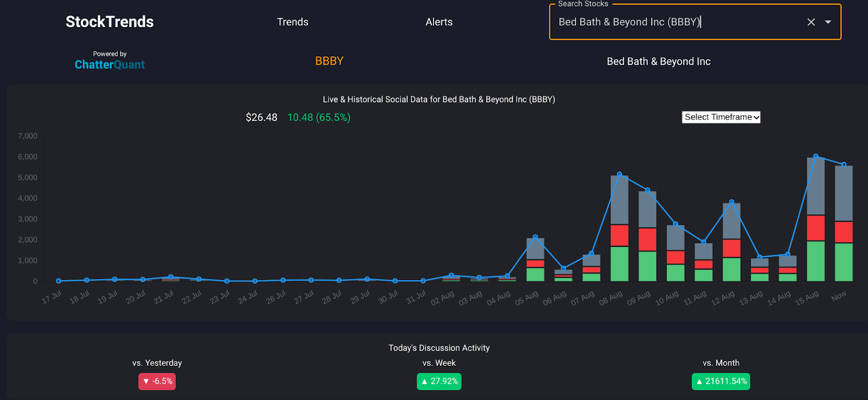The width and height of the screenshot is (868, 400).
Task: Click the green segment of the 12 Aug bar
Action: point(732,270)
